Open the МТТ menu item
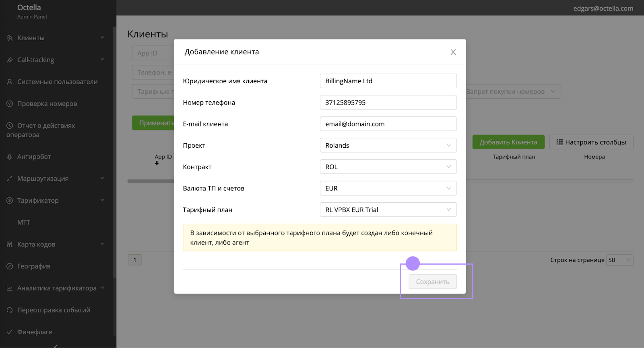644x348 pixels. (24, 222)
